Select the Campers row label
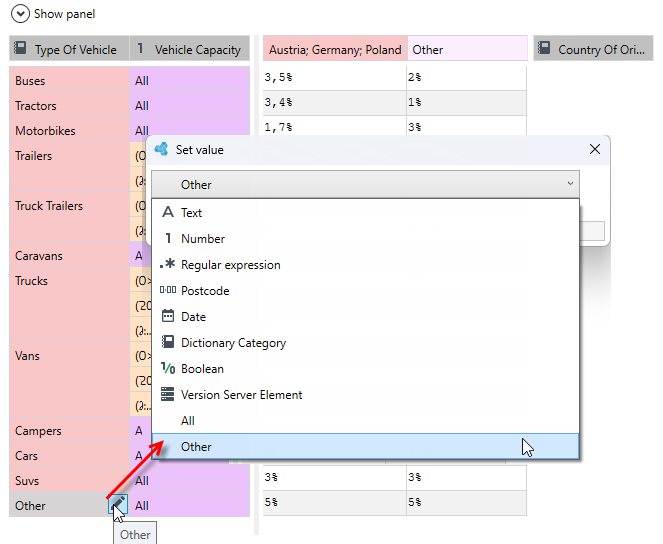This screenshot has height=544, width=663. (x=38, y=431)
